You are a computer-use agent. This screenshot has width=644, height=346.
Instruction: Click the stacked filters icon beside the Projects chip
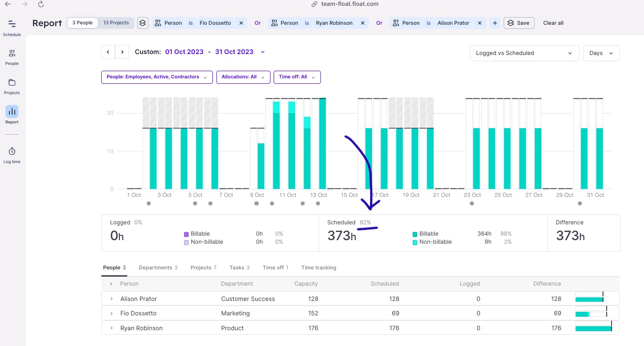click(143, 23)
